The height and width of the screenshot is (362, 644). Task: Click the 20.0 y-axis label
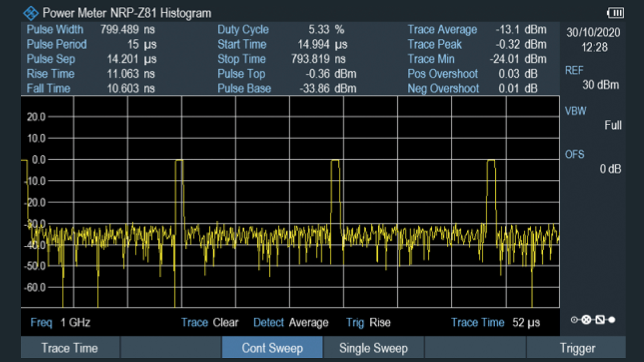(x=36, y=117)
